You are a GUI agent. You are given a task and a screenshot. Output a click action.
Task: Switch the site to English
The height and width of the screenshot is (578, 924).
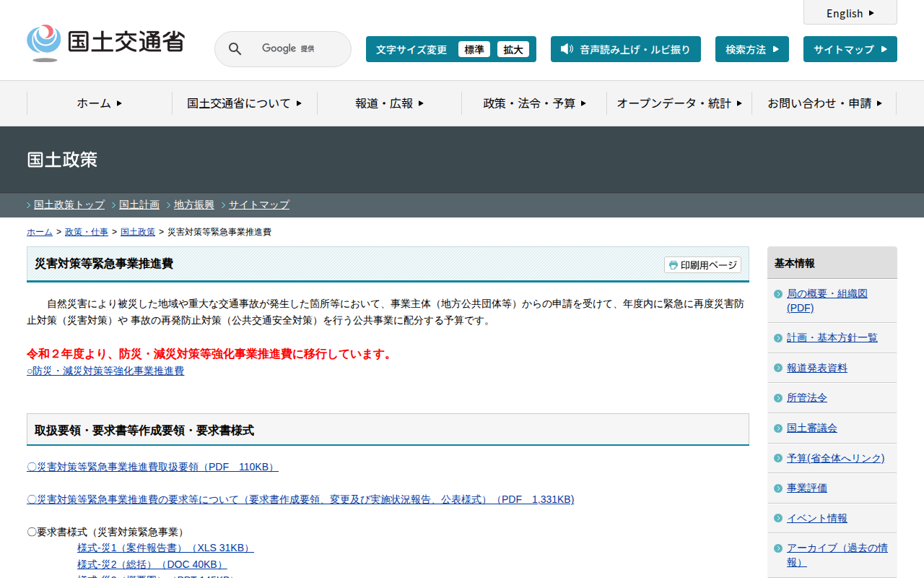click(850, 13)
